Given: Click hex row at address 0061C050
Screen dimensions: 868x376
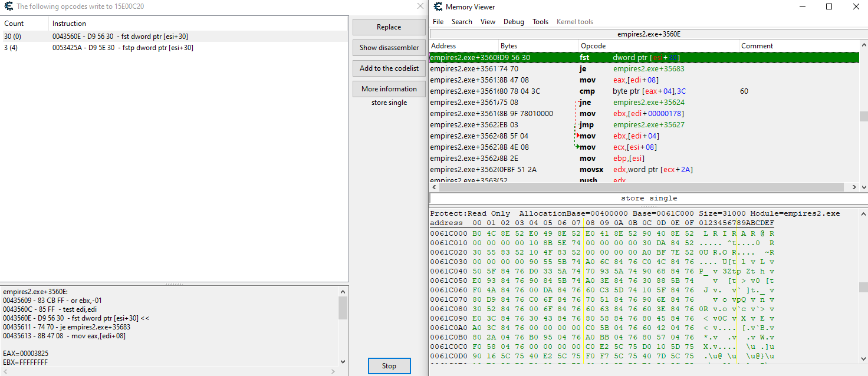Looking at the screenshot, I should pyautogui.click(x=602, y=281).
